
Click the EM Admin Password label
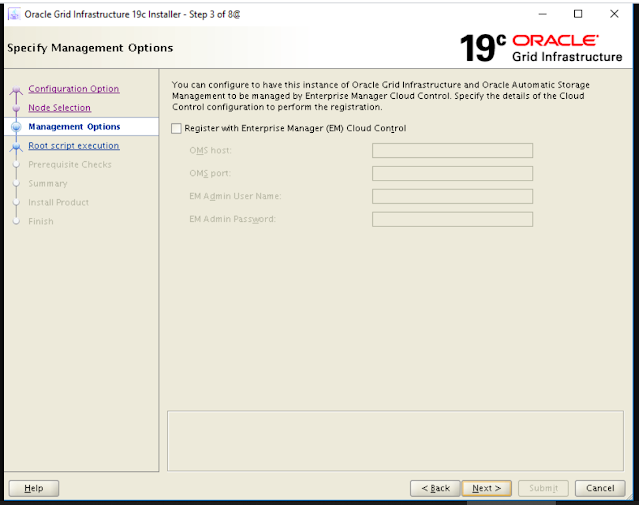[232, 219]
